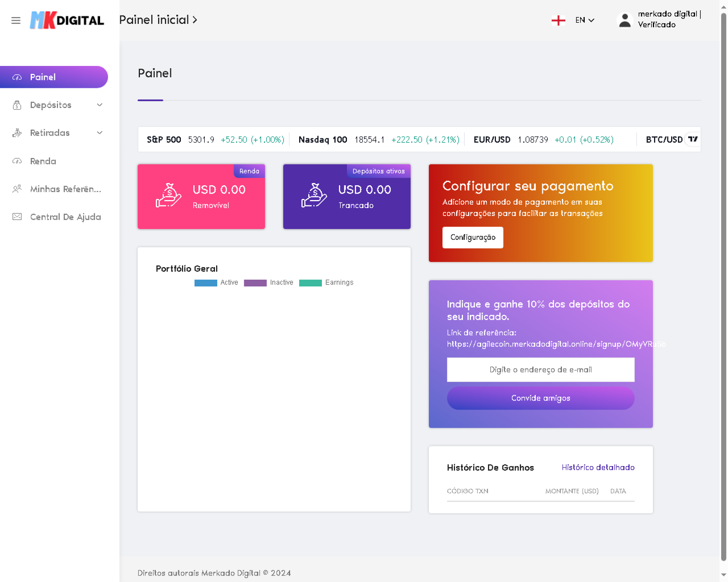728x582 pixels.
Task: Click the hamburger menu icon
Action: (x=16, y=20)
